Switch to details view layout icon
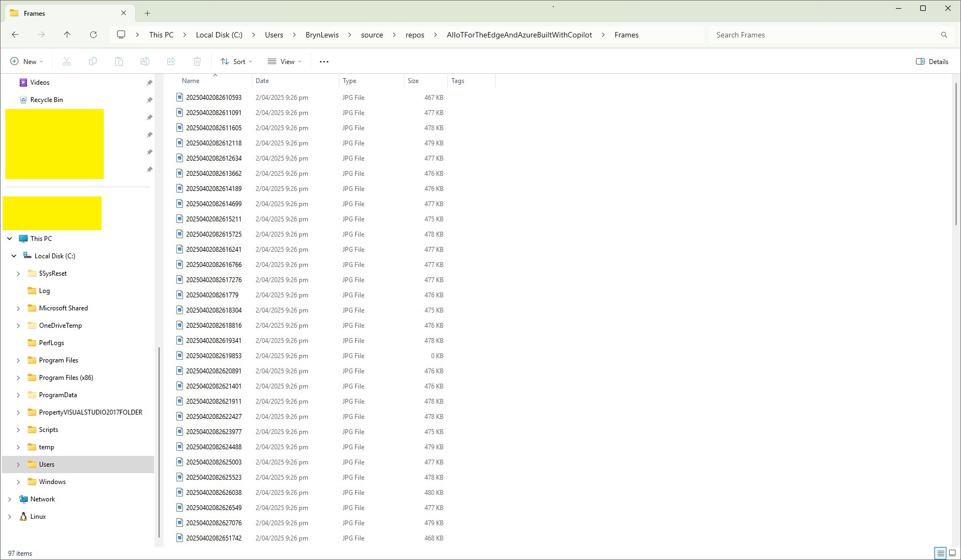 940,553
